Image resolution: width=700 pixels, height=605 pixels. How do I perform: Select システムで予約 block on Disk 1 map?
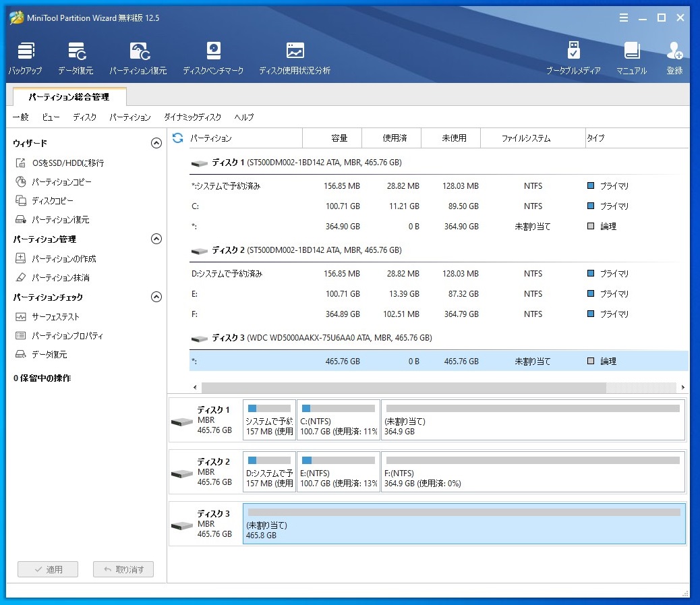point(269,420)
